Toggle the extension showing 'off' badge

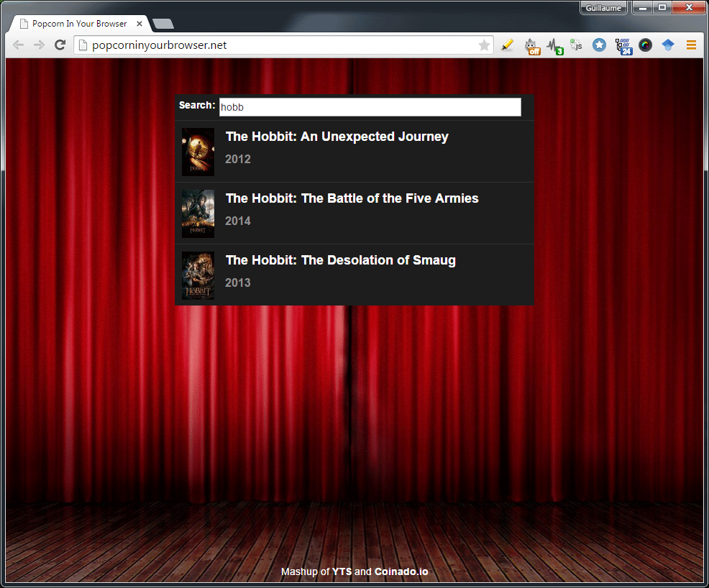click(x=531, y=46)
